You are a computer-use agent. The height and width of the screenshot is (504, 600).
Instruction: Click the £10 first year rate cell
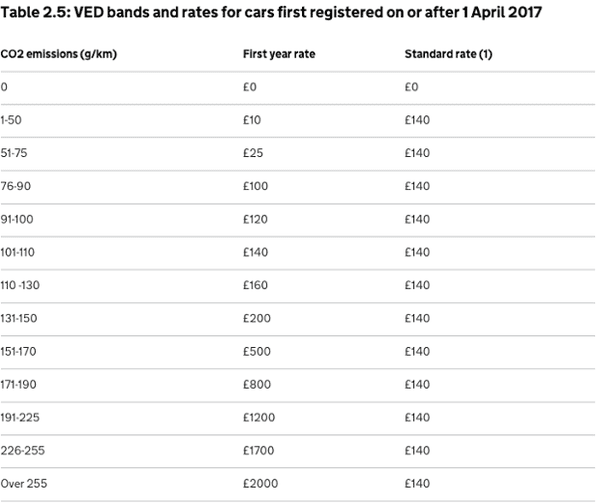coord(254,120)
